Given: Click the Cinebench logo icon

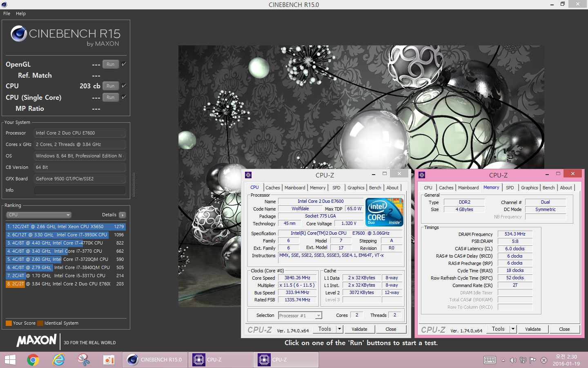Looking at the screenshot, I should tap(19, 34).
